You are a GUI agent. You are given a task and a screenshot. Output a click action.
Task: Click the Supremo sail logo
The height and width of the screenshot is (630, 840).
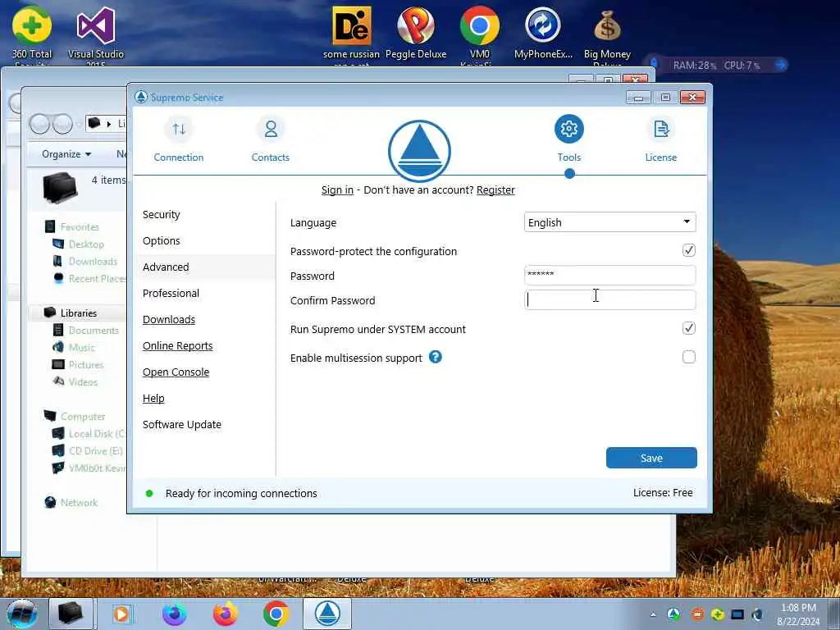(x=419, y=151)
